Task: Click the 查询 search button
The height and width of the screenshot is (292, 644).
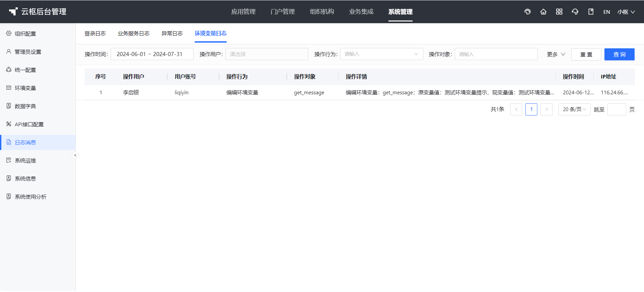Action: pos(620,54)
